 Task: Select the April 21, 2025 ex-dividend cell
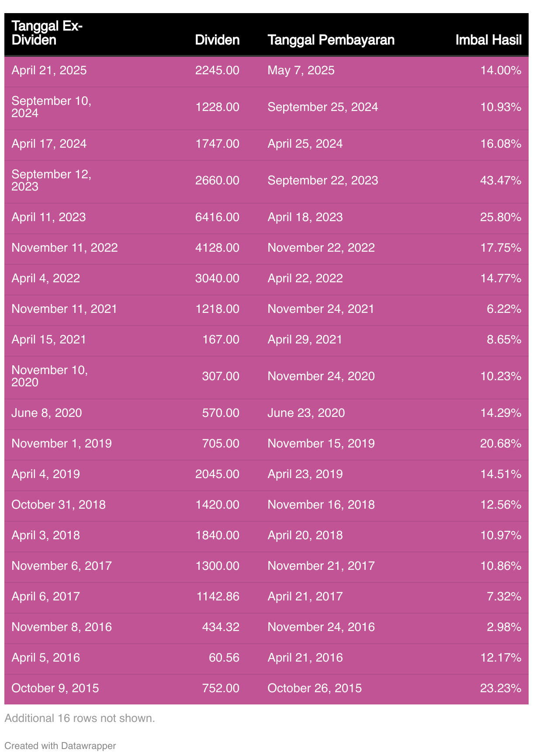(49, 70)
